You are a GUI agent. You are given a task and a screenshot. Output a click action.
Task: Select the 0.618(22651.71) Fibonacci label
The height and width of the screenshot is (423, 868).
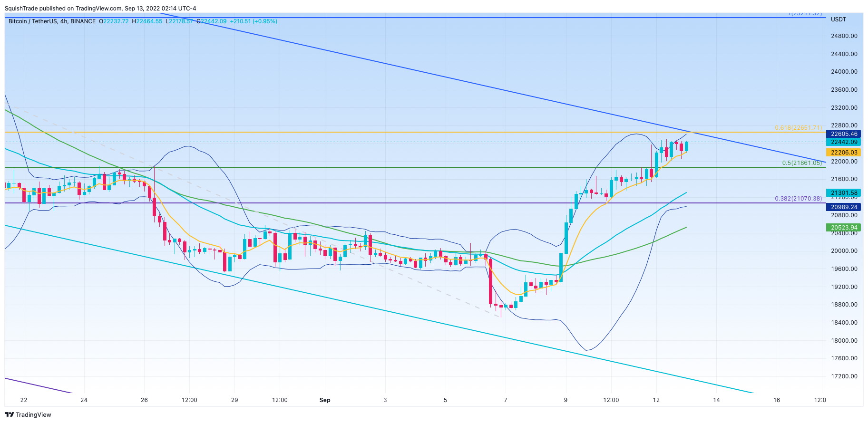click(x=798, y=128)
